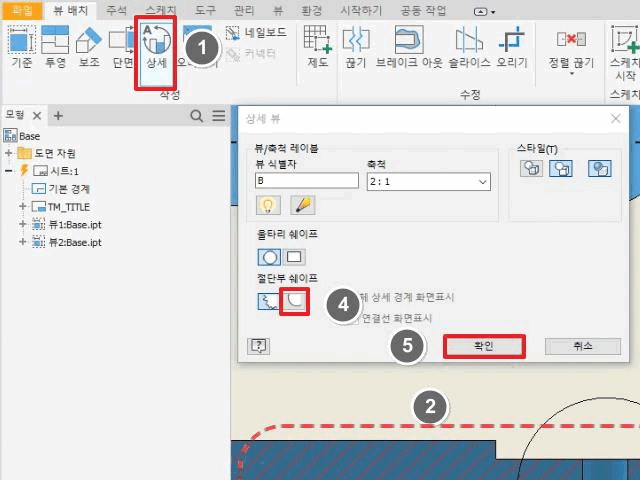
Task: Select 기본 경계 in the browser
Action: coord(61,189)
